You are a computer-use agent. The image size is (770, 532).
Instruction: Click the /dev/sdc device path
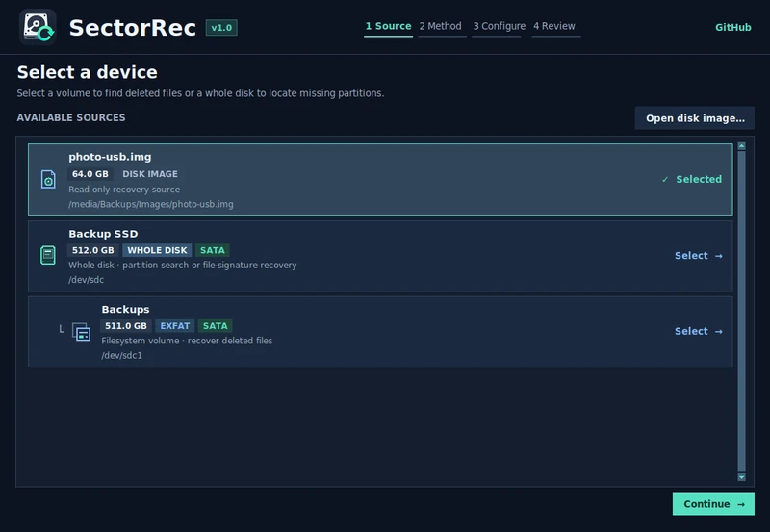pos(86,280)
